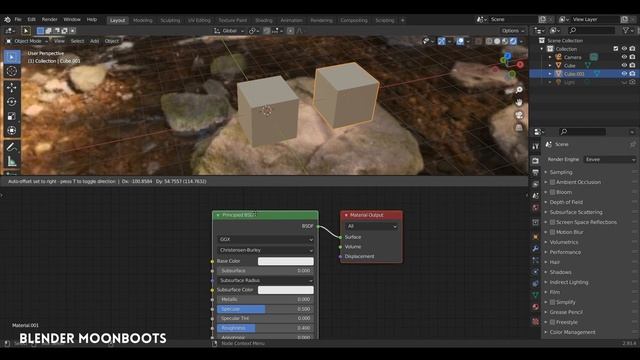This screenshot has height=360, width=640.
Task: Open the viewport Select menu
Action: [77, 41]
